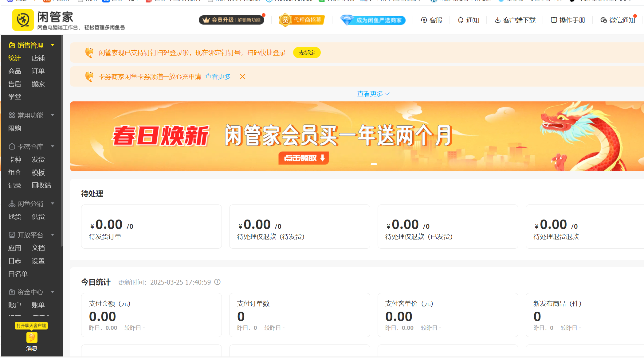Open 供货 in the sidebar
This screenshot has width=644, height=358.
(x=38, y=217)
